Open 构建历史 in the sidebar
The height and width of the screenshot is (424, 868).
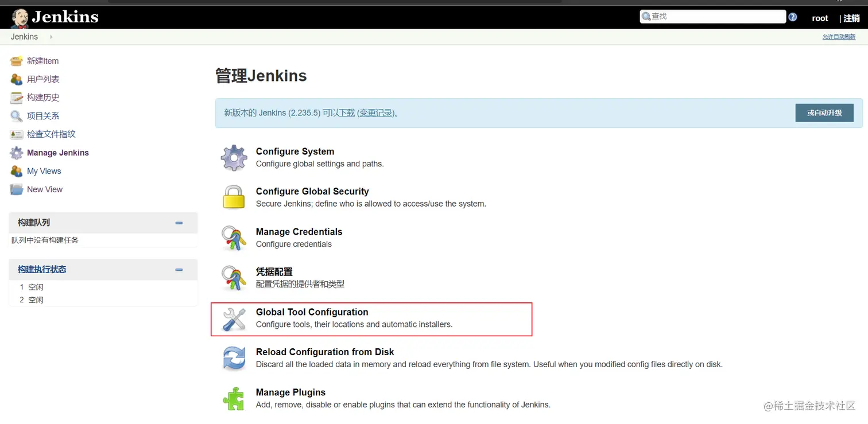coord(43,98)
